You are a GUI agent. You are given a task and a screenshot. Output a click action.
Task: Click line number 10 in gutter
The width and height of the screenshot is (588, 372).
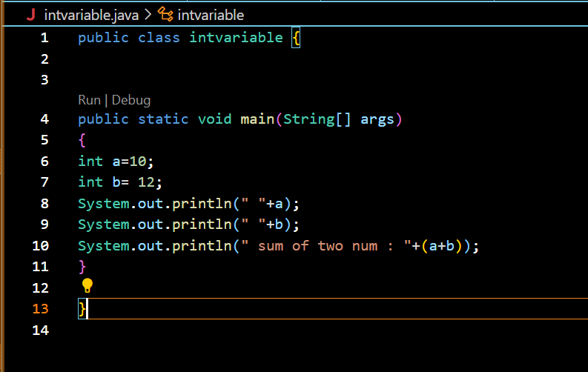(x=41, y=246)
